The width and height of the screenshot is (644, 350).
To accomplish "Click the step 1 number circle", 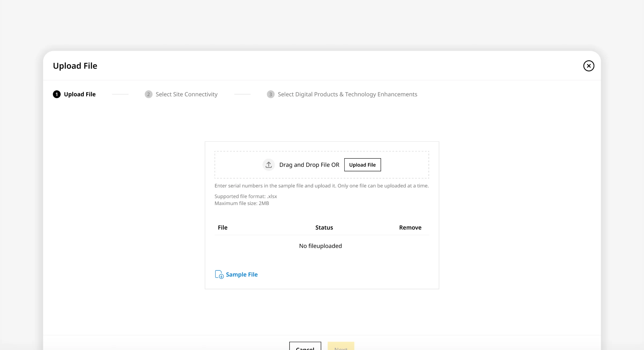I will pyautogui.click(x=57, y=94).
